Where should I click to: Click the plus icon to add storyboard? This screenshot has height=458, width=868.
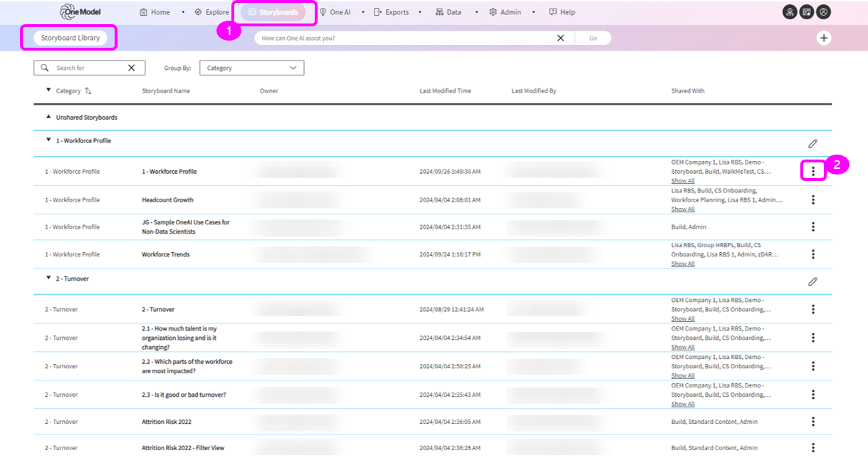[x=824, y=38]
